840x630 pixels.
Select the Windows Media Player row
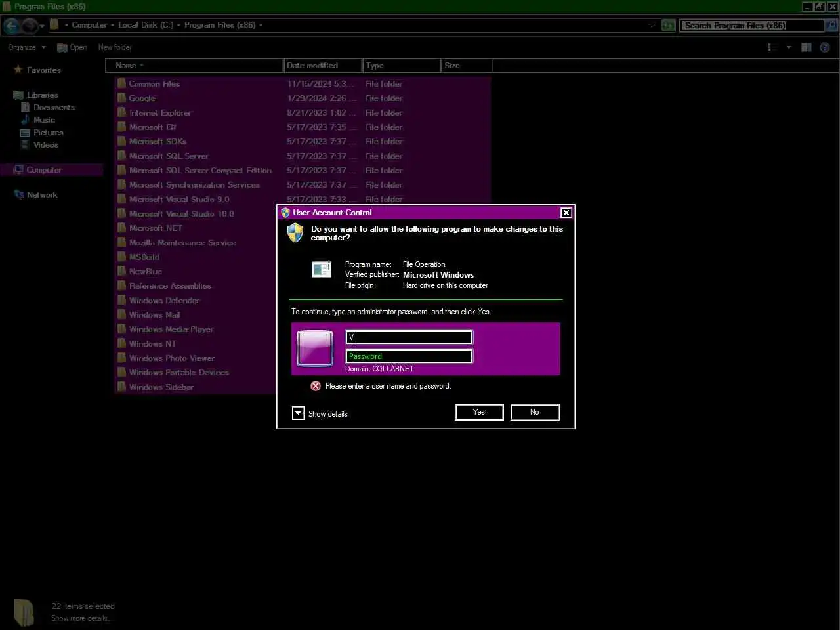(x=196, y=329)
